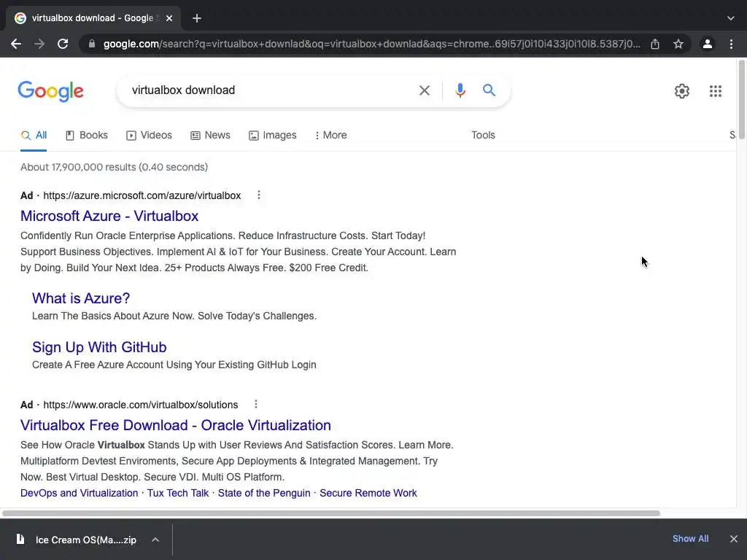Open Microsoft Azure - Virtualbox result

[x=109, y=216]
